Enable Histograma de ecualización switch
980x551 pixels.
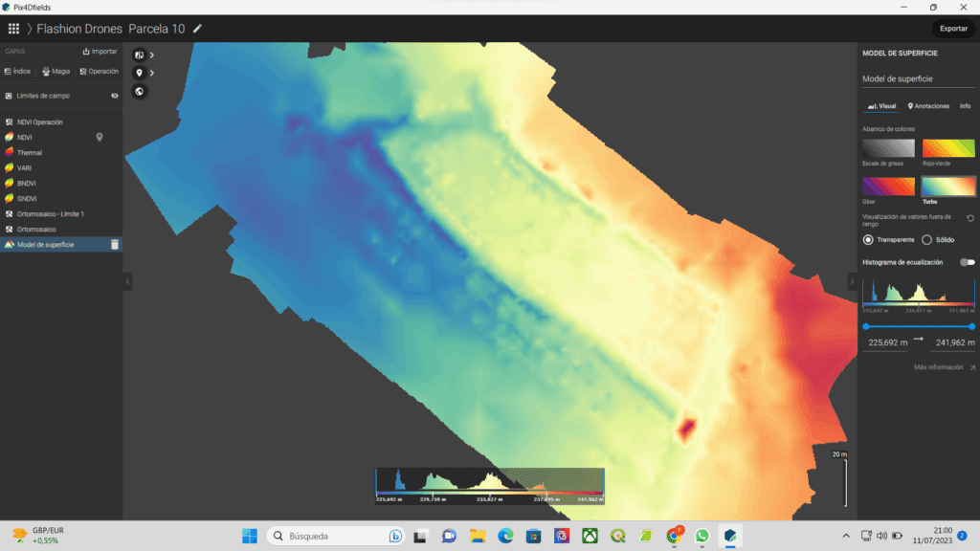pos(968,262)
